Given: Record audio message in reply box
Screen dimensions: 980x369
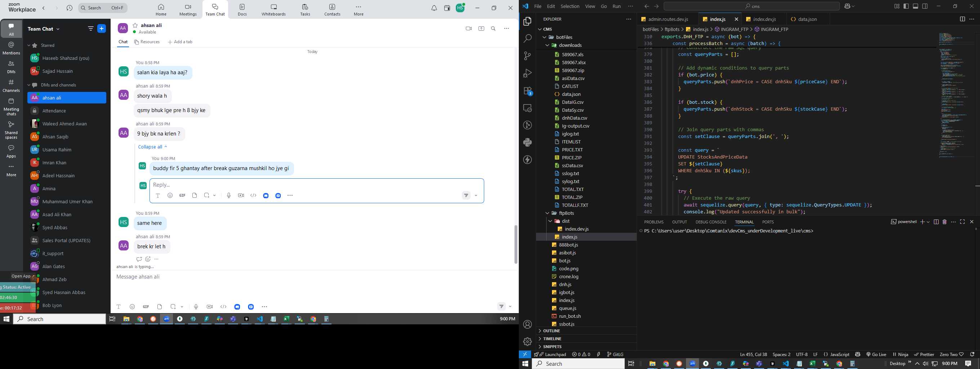Looking at the screenshot, I should 229,196.
